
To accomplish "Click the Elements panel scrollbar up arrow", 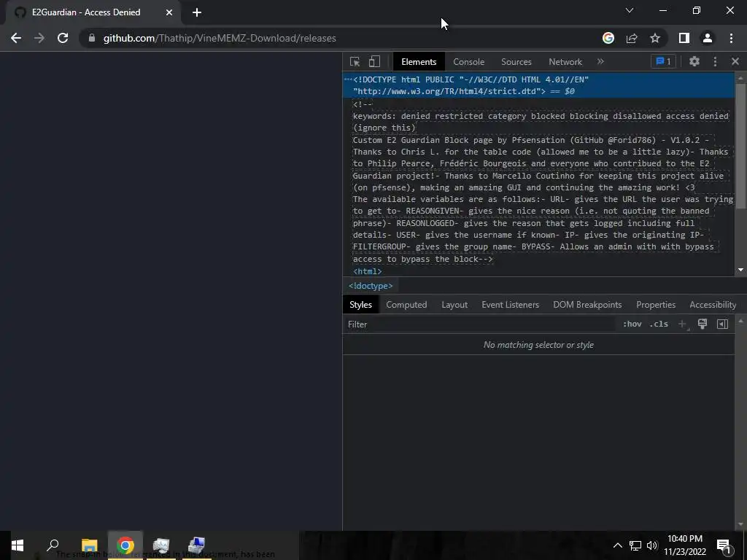I will click(x=740, y=77).
